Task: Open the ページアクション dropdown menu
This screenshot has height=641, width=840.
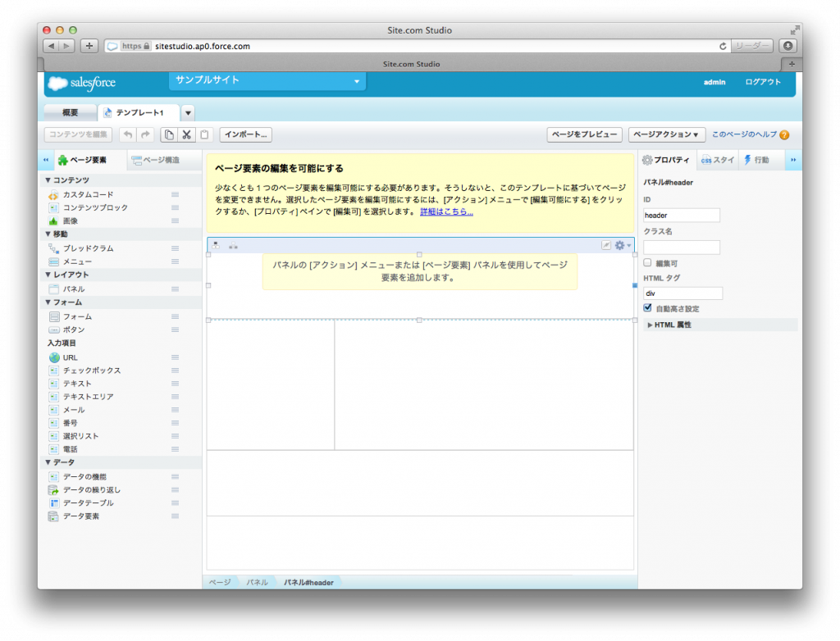Action: point(664,134)
